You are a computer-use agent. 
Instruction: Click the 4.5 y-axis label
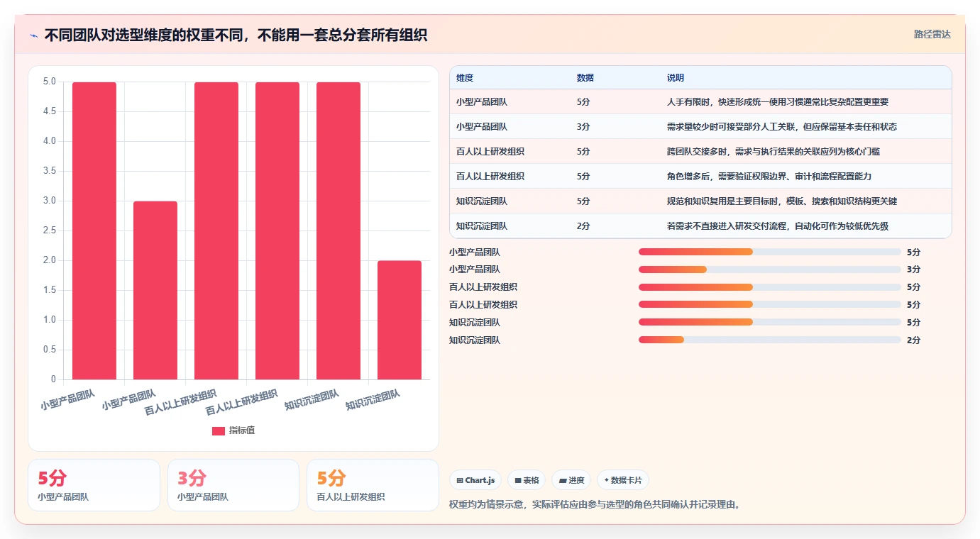point(50,111)
